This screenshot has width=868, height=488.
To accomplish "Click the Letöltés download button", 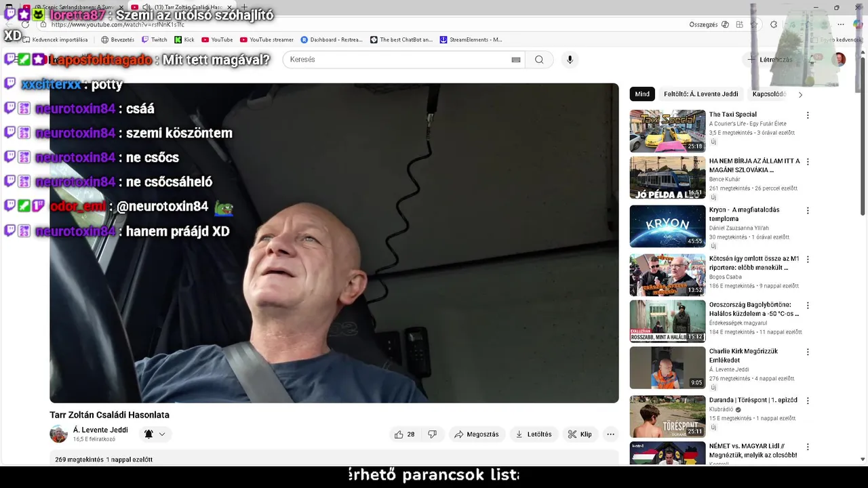I will pos(534,434).
